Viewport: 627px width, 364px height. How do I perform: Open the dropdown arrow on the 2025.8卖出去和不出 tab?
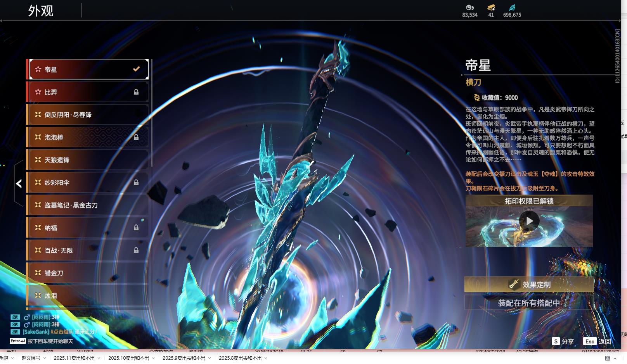[266, 358]
